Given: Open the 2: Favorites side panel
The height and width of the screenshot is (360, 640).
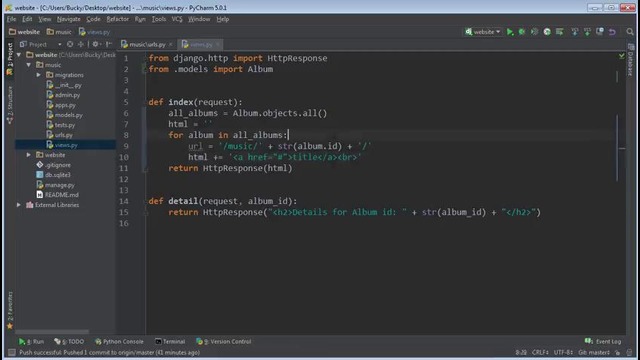Looking at the screenshot, I should click(x=10, y=310).
